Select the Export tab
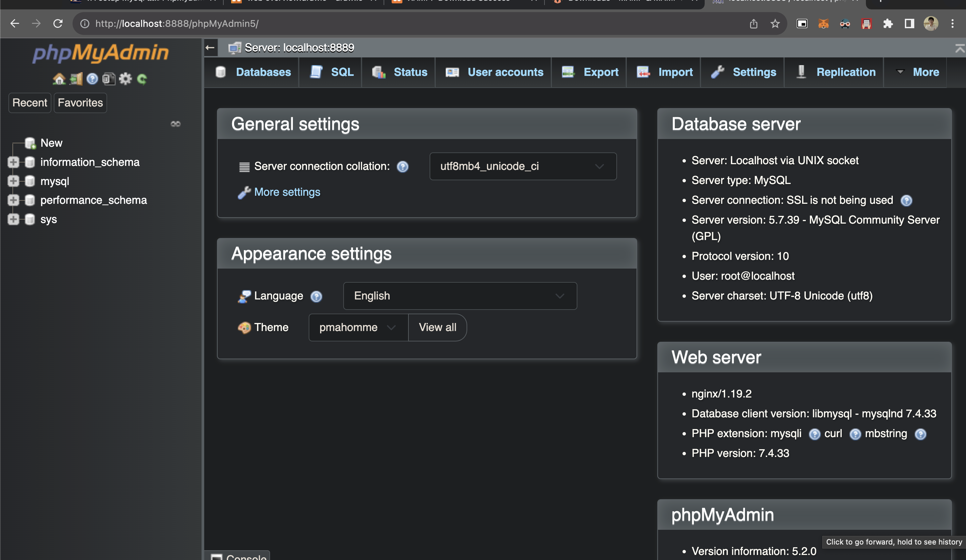This screenshot has width=966, height=560. 590,73
